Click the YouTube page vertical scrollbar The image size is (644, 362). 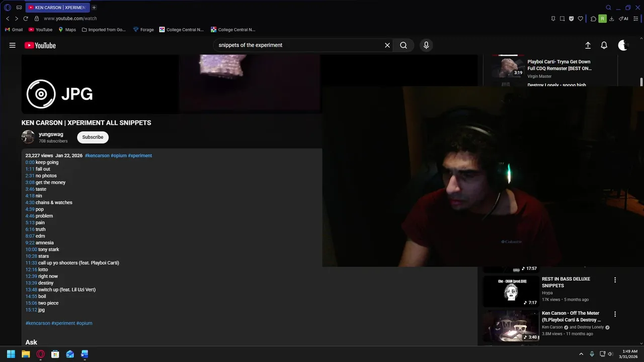click(641, 82)
